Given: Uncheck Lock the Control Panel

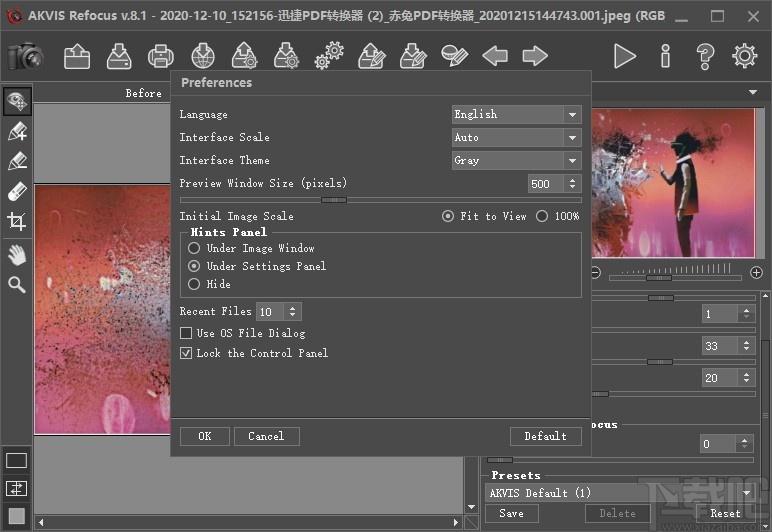Looking at the screenshot, I should [x=186, y=353].
